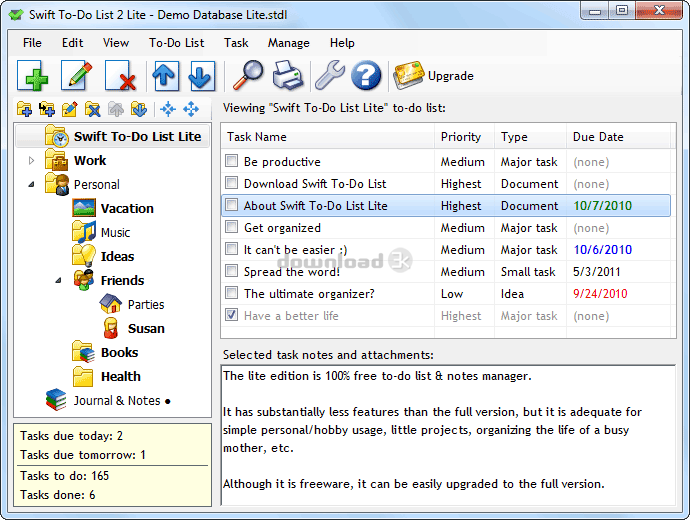
Task: Click the grayed move list up icon
Action: (116, 109)
